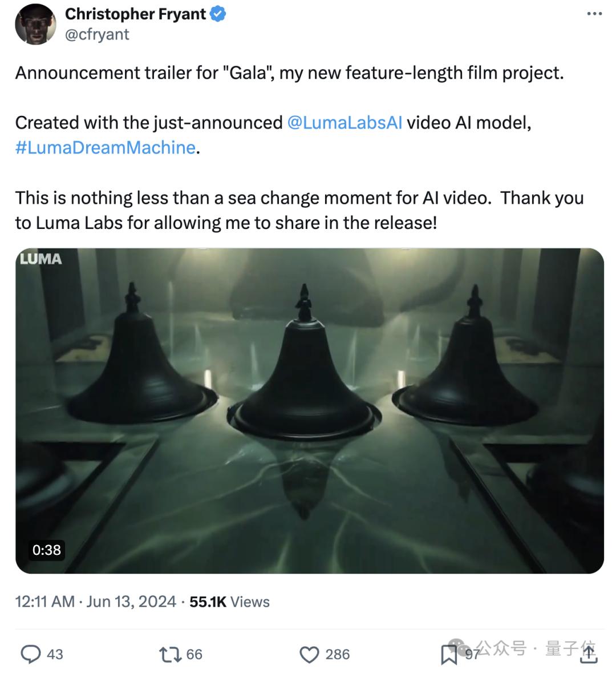This screenshot has width=616, height=673.
Task: Click the blue verified badge
Action: pyautogui.click(x=218, y=14)
